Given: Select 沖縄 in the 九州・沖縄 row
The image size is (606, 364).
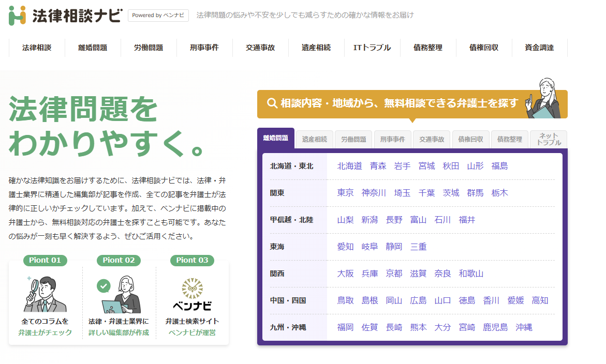Looking at the screenshot, I should pos(524,327).
